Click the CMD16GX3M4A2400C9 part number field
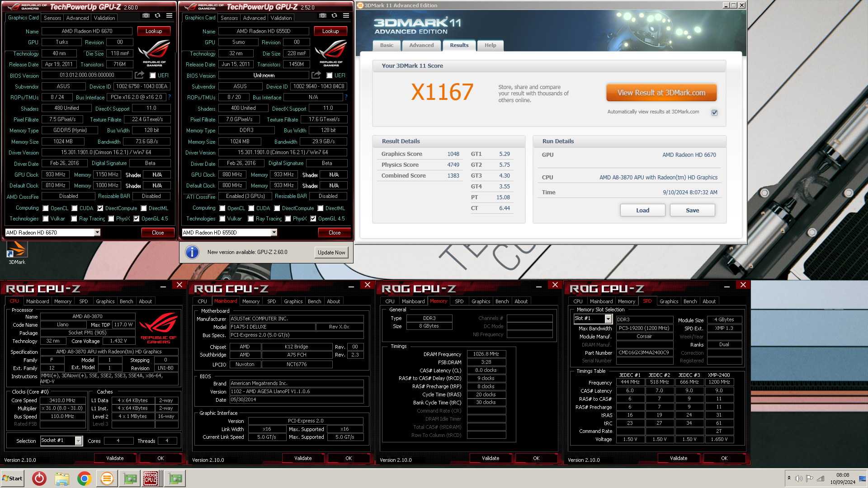868x488 pixels. [x=645, y=352]
